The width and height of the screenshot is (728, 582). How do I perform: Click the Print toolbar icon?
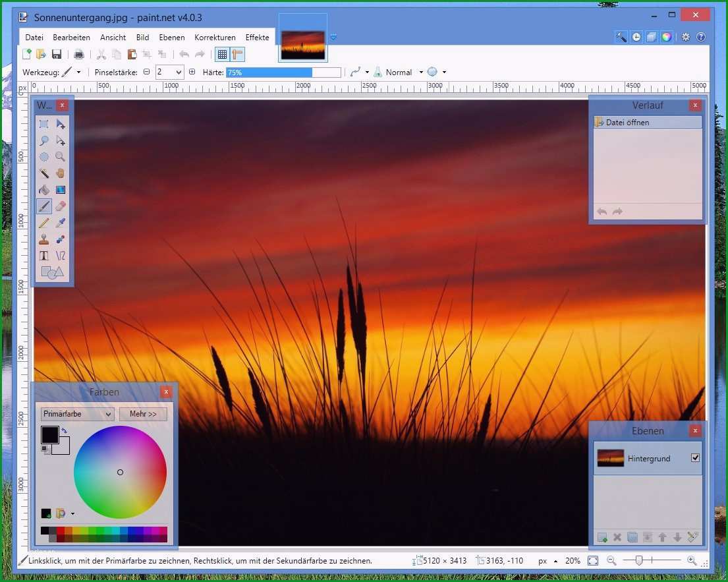tap(79, 54)
